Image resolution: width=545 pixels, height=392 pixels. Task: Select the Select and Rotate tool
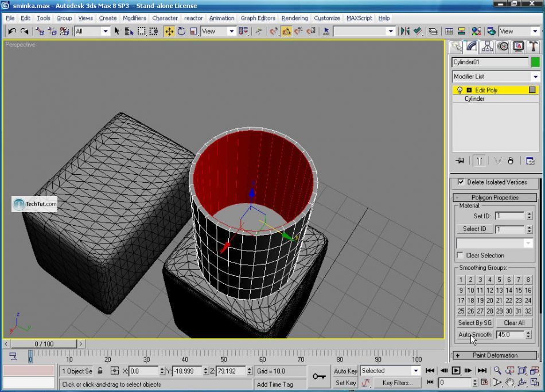tap(181, 32)
